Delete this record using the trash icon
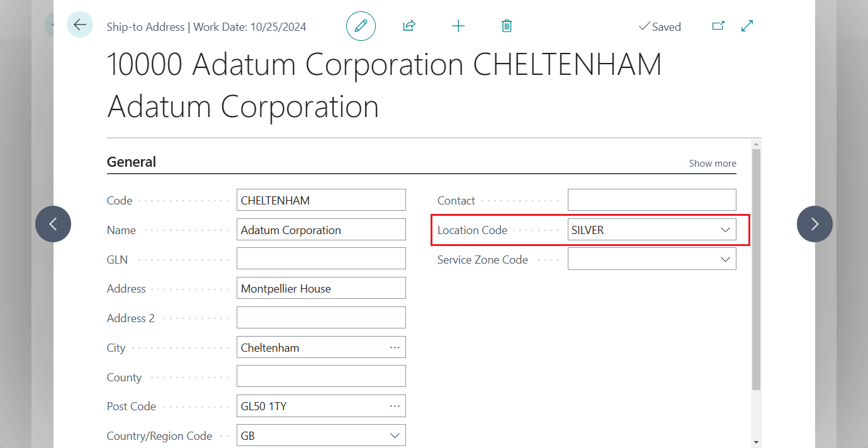The image size is (868, 448). coord(506,26)
